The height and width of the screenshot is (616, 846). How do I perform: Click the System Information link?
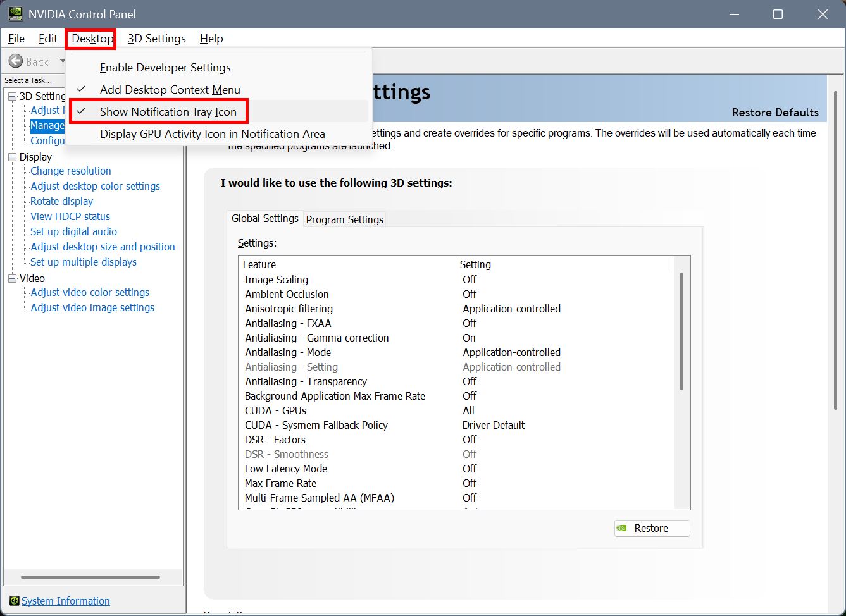(66, 601)
